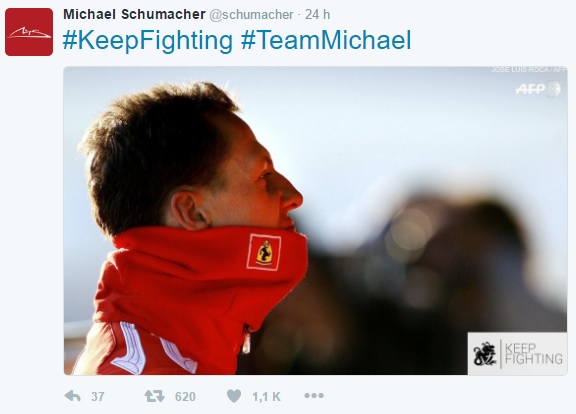Click the Jose Luis Roca AFP credit text
The width and height of the screenshot is (576, 414).
[x=528, y=69]
